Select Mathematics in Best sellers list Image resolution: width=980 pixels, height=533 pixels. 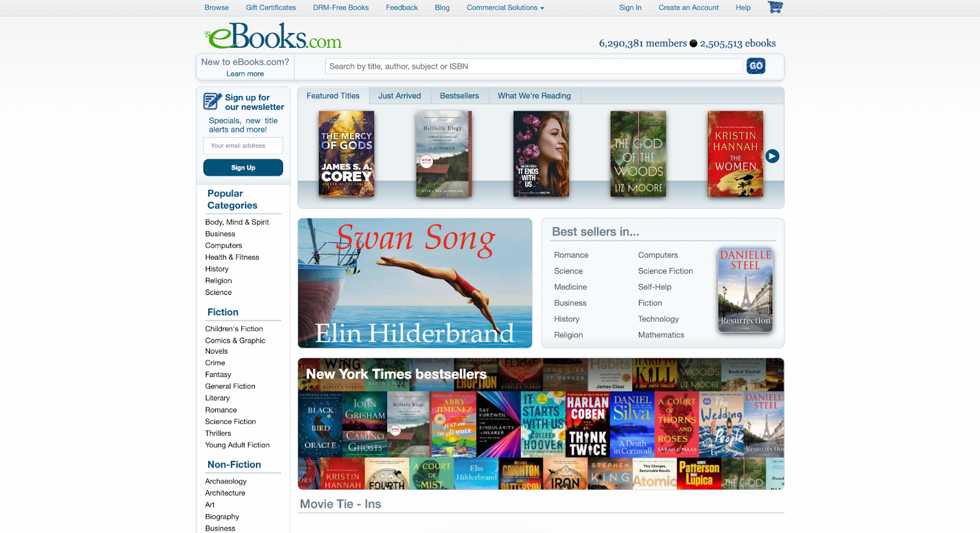coord(661,335)
